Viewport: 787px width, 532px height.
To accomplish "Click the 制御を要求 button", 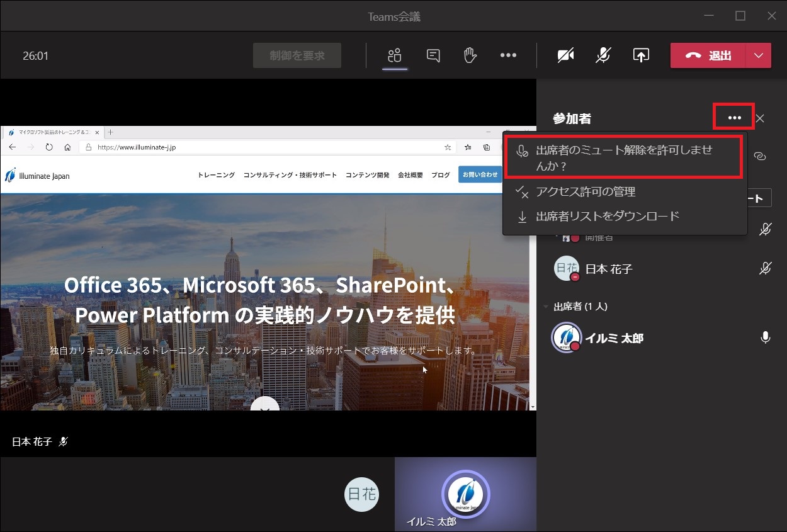I will tap(297, 55).
